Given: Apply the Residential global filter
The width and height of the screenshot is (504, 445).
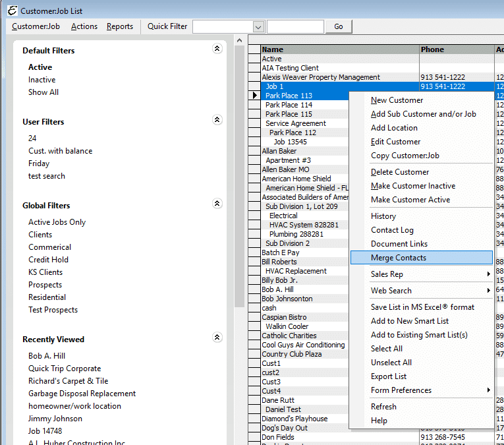Looking at the screenshot, I should [47, 297].
